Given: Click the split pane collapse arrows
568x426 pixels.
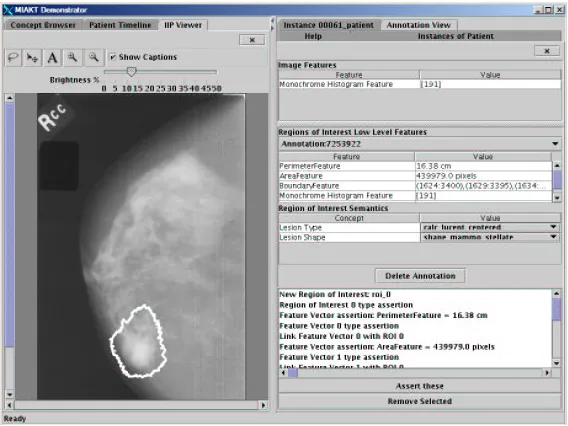Looking at the screenshot, I should pyautogui.click(x=273, y=25).
